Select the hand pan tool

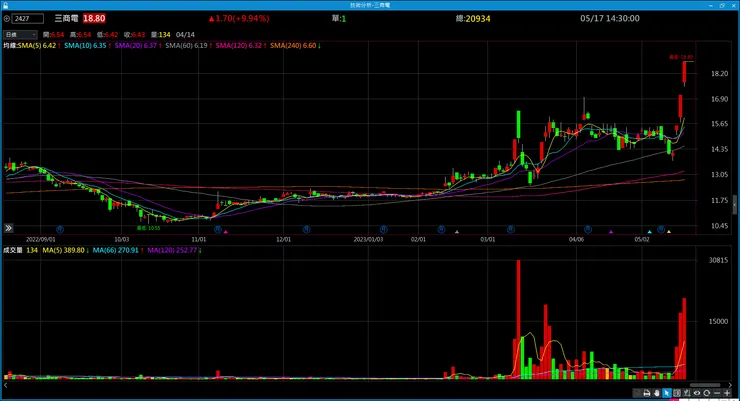[x=656, y=393]
